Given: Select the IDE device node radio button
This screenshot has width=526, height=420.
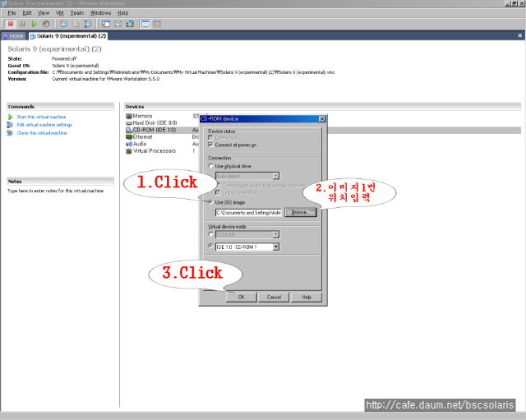Looking at the screenshot, I should point(210,247).
